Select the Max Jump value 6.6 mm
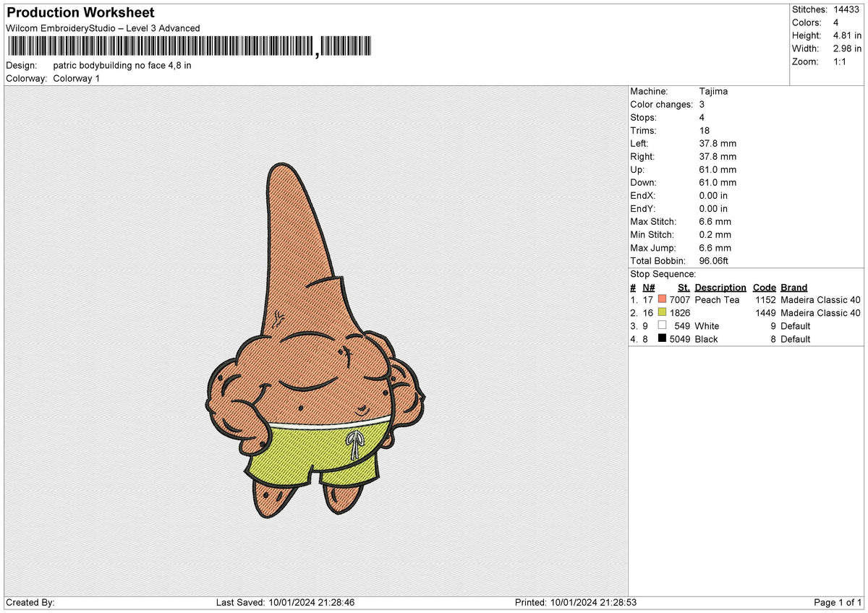This screenshot has width=868, height=613. (715, 248)
